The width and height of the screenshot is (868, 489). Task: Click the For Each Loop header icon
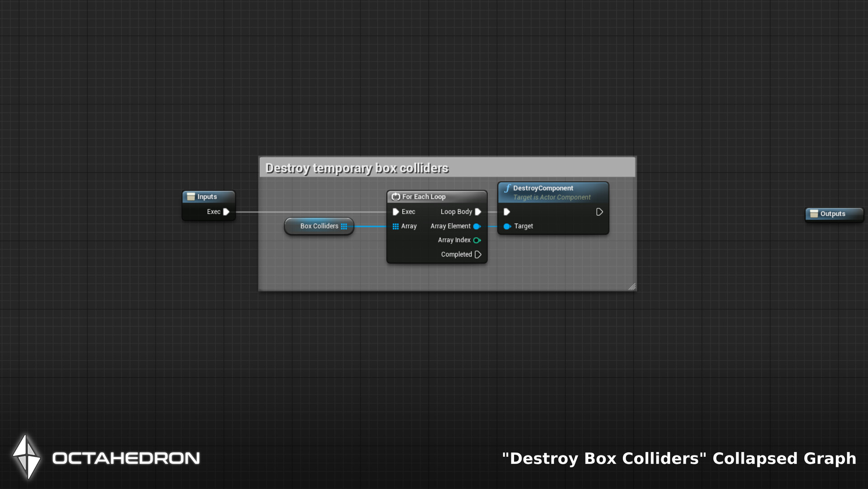tap(396, 197)
